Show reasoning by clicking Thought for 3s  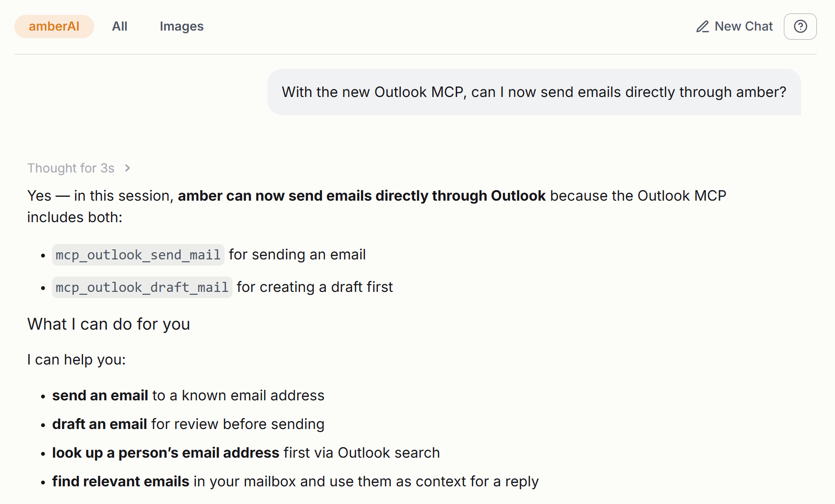[x=71, y=168]
